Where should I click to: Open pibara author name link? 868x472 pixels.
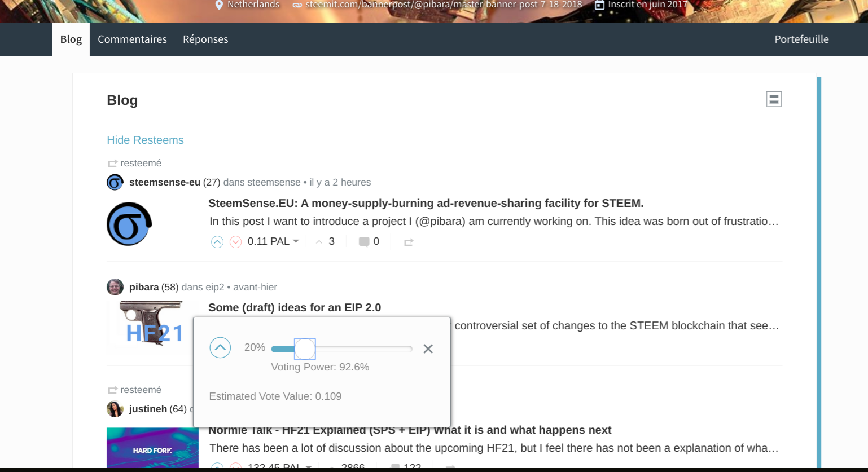(x=144, y=287)
